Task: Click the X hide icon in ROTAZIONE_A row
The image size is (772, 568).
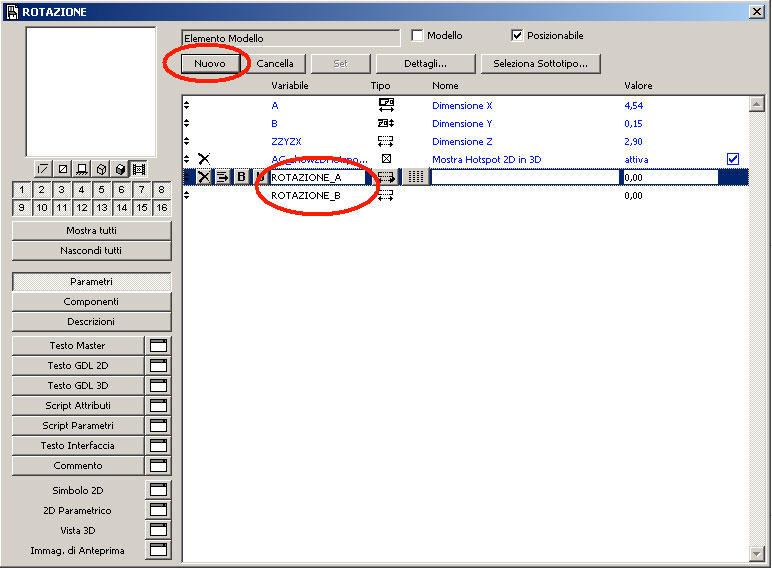Action: pyautogui.click(x=204, y=177)
